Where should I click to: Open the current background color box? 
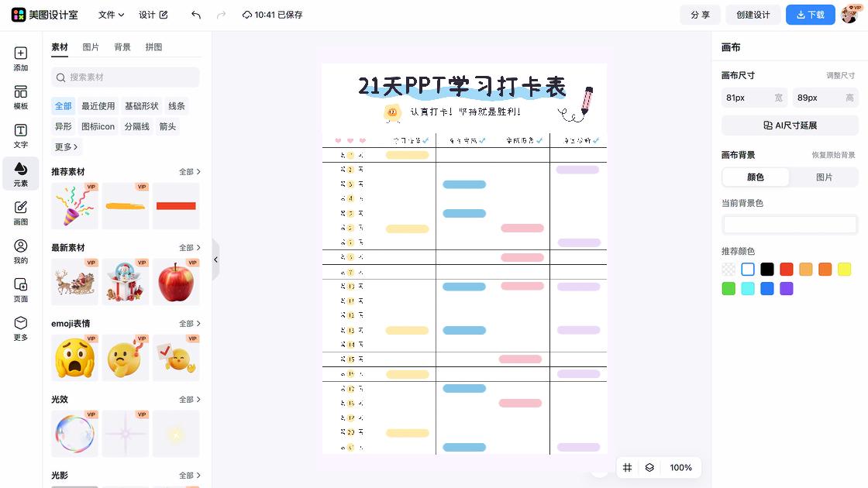pyautogui.click(x=790, y=225)
